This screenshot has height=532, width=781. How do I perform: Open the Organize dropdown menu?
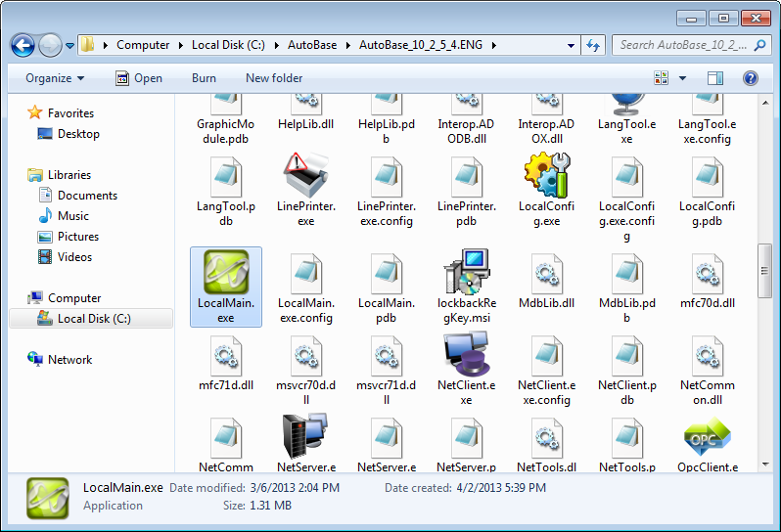(55, 78)
